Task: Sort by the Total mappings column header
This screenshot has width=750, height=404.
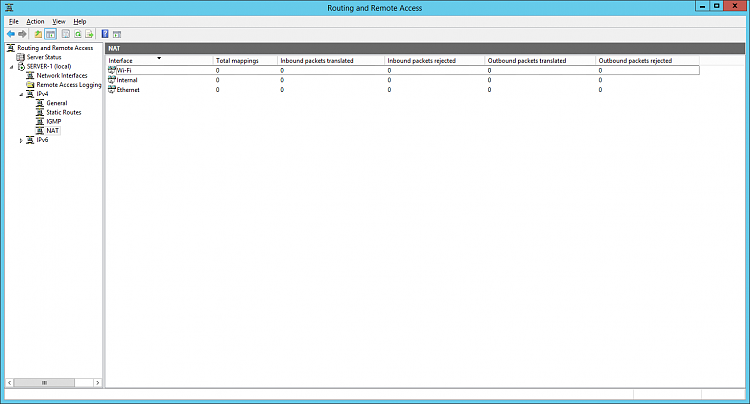Action: pos(245,61)
